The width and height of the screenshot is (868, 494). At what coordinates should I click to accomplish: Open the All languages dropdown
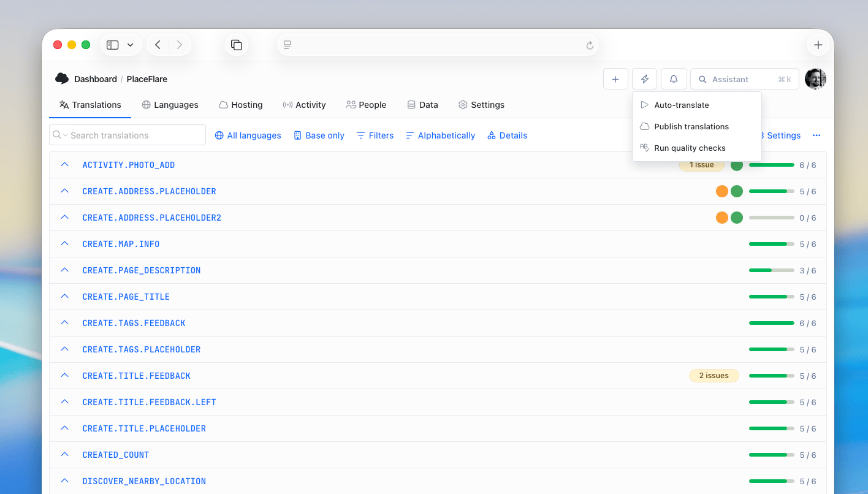tap(248, 135)
